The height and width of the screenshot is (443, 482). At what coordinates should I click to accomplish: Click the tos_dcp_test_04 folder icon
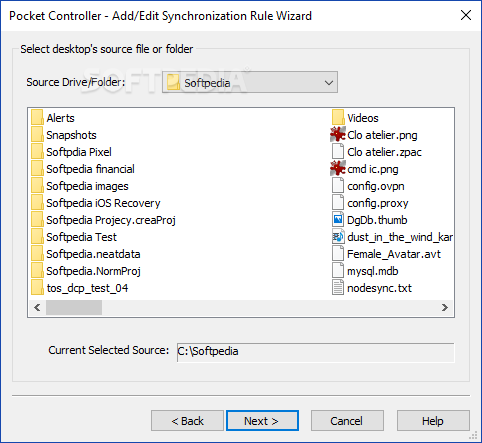pyautogui.click(x=37, y=288)
